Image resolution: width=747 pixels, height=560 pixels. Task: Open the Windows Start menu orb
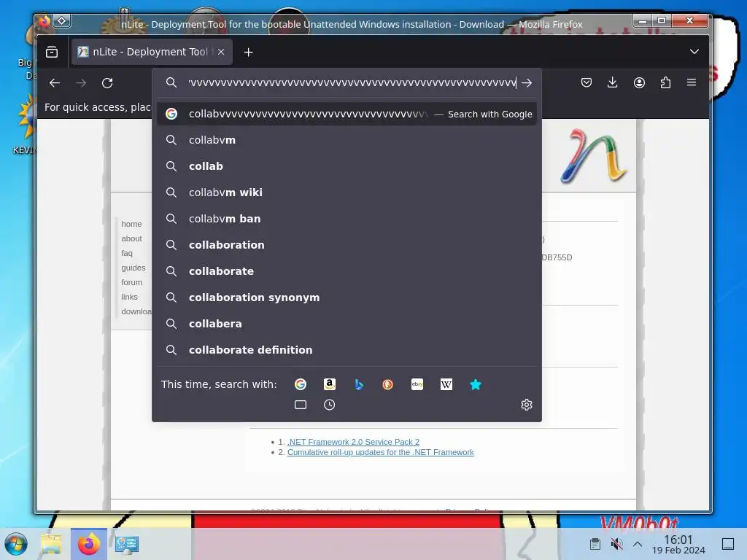point(16,544)
